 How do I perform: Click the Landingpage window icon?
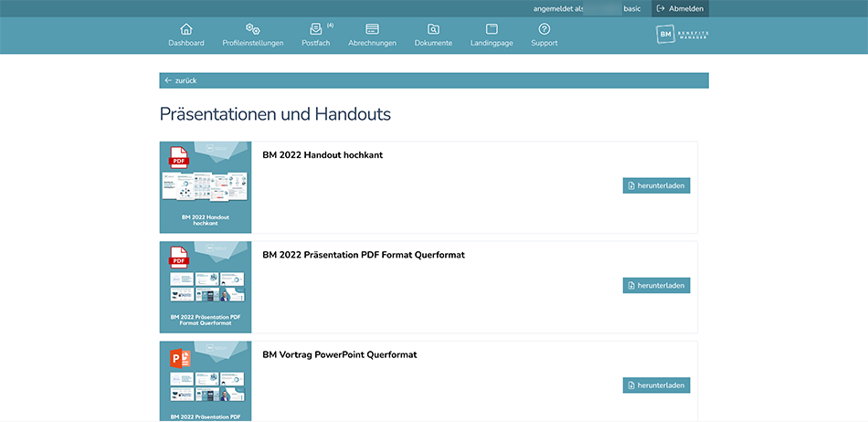pos(492,29)
